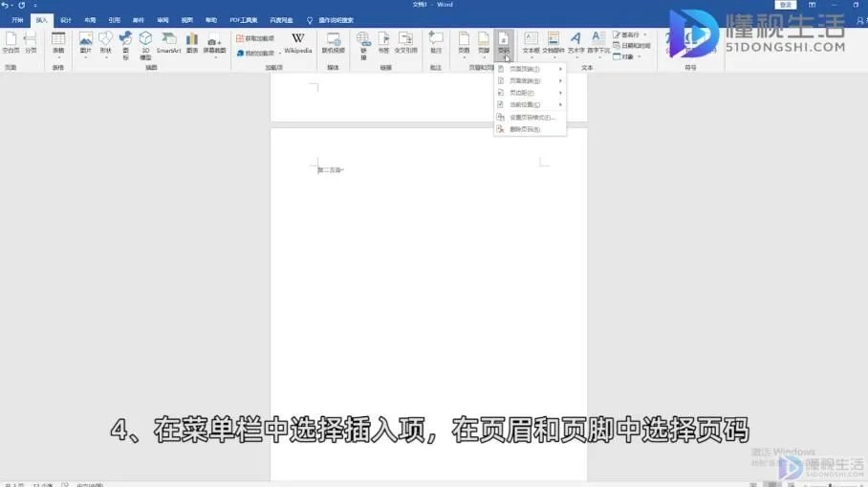This screenshot has height=487, width=868.
Task: Click the Page Number (页码) button
Action: pyautogui.click(x=503, y=44)
